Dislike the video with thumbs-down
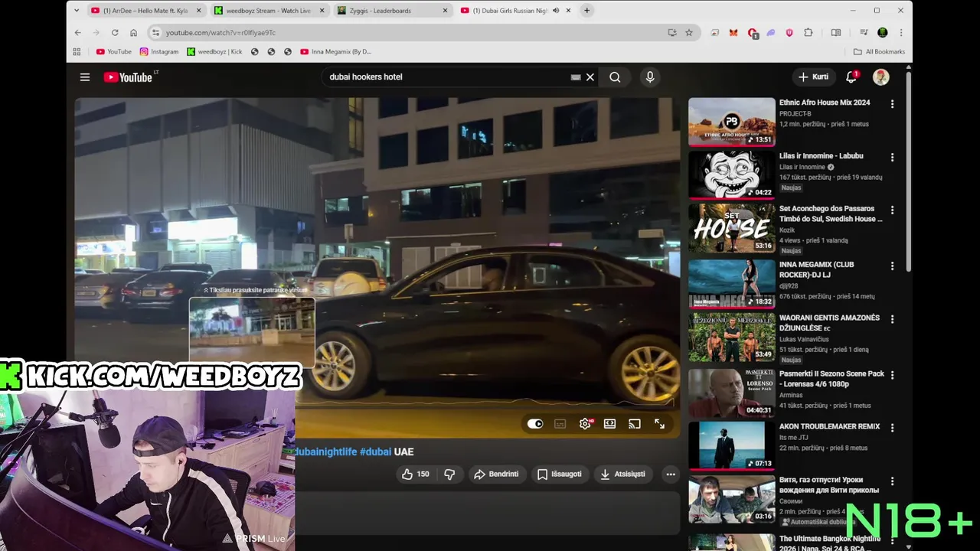This screenshot has height=551, width=980. (449, 474)
